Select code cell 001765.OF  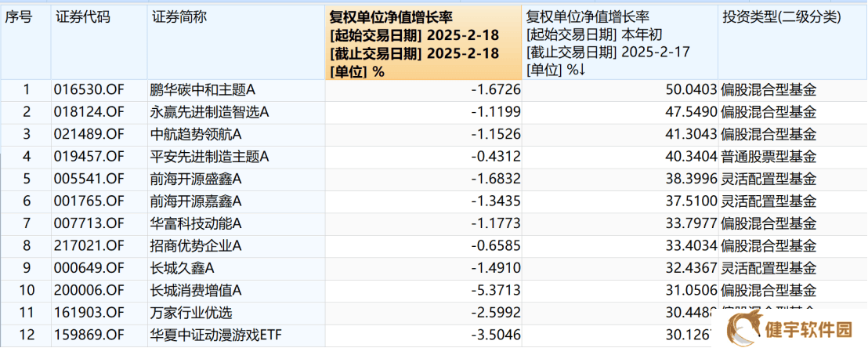coord(89,201)
